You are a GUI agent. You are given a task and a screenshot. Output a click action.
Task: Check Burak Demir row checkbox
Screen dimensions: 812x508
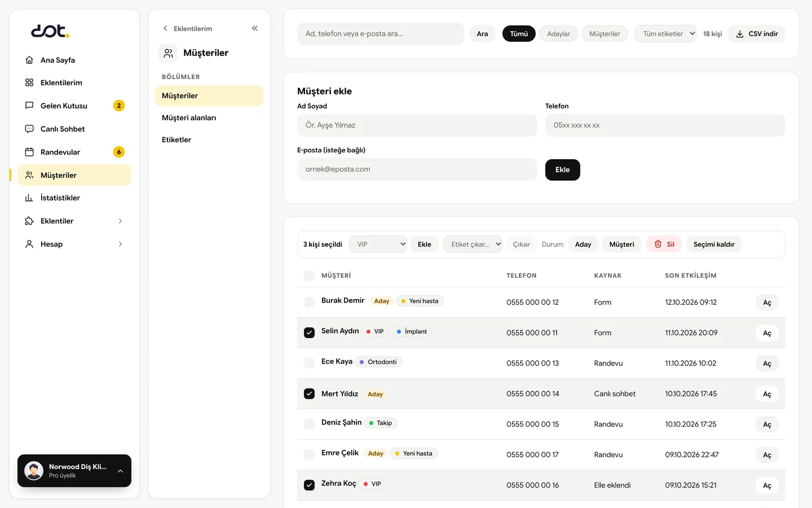pyautogui.click(x=309, y=302)
